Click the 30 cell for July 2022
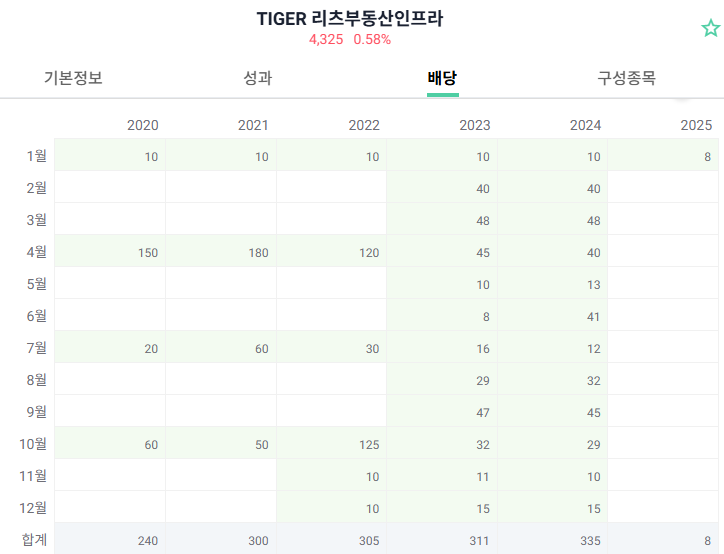 tap(332, 347)
